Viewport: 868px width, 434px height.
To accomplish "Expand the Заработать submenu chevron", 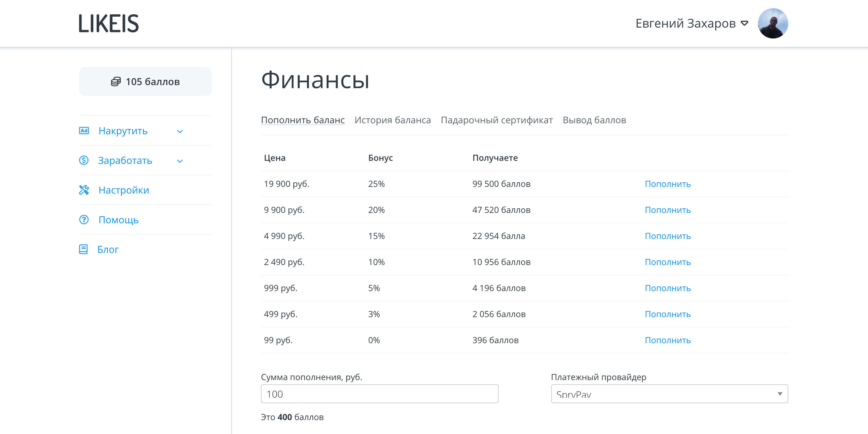I will coord(180,161).
